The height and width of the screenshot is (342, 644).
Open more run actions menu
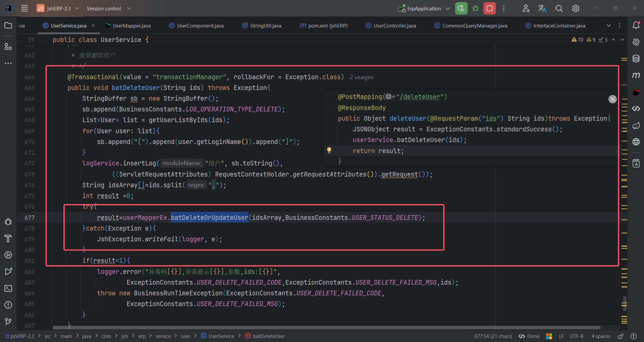504,8
